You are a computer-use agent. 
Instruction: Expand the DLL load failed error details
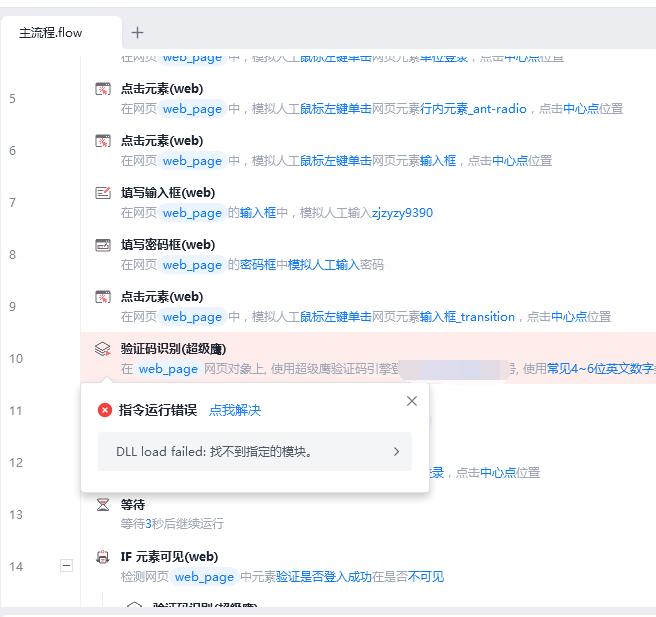pos(396,452)
